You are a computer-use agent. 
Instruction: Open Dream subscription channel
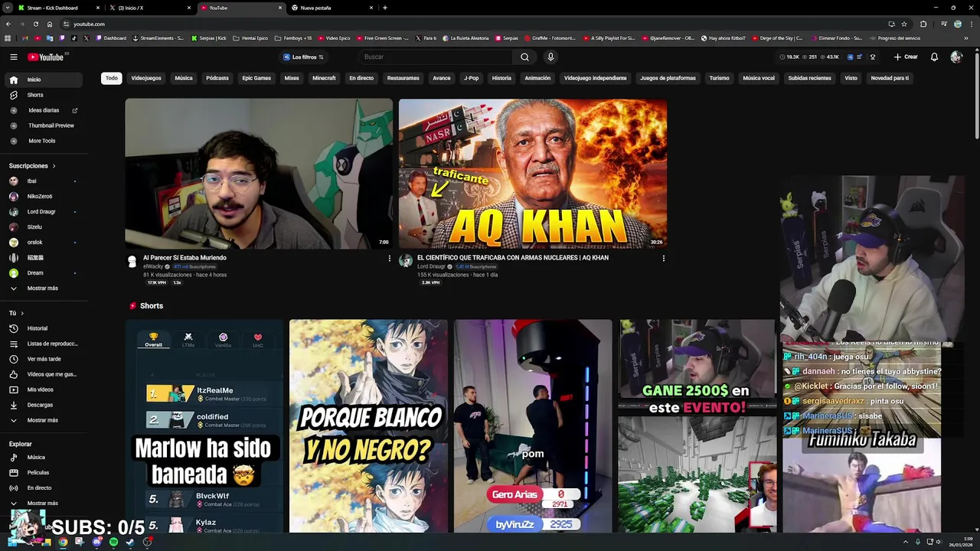coord(43,273)
